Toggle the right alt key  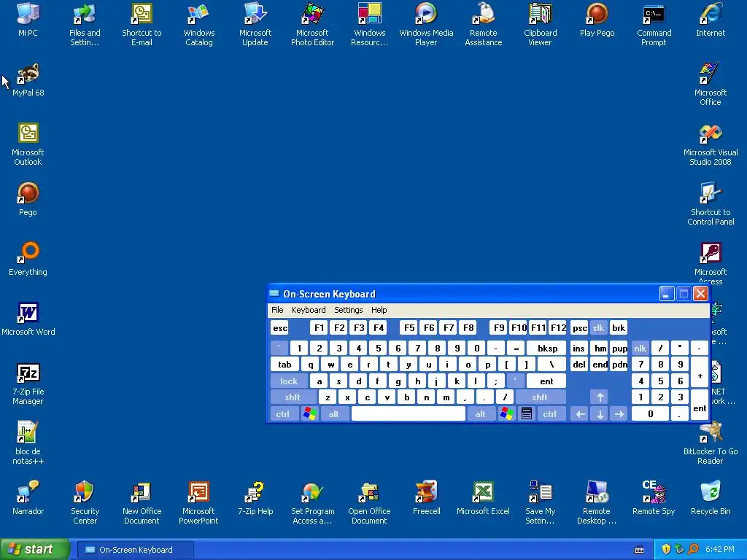[x=480, y=414]
